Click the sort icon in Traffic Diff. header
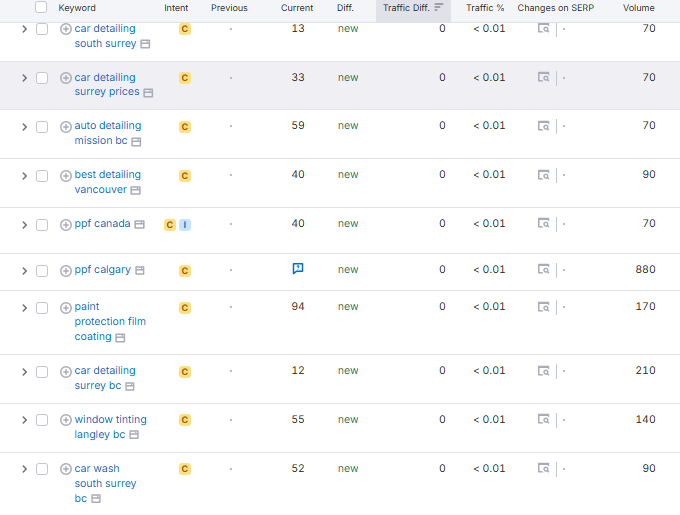Image resolution: width=680 pixels, height=515 pixels. (438, 8)
